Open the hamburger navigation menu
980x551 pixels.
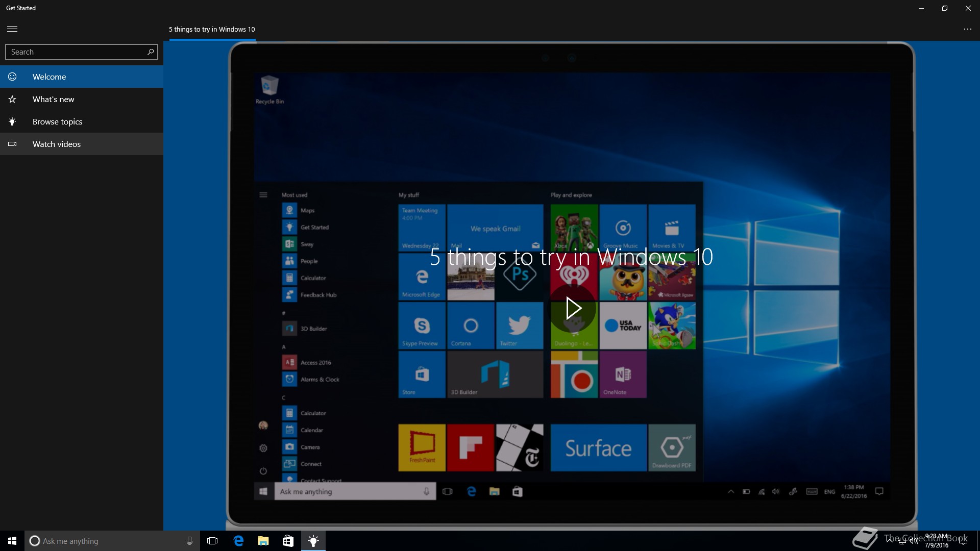(12, 29)
